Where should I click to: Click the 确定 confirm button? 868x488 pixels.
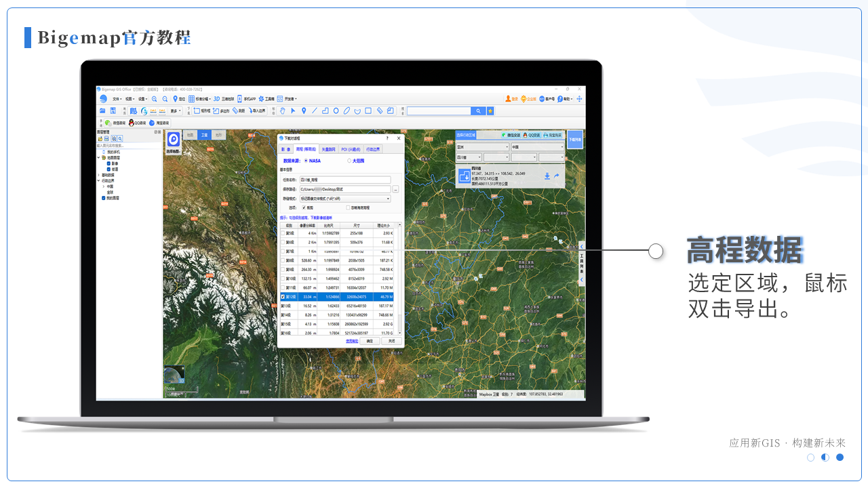[x=370, y=341]
